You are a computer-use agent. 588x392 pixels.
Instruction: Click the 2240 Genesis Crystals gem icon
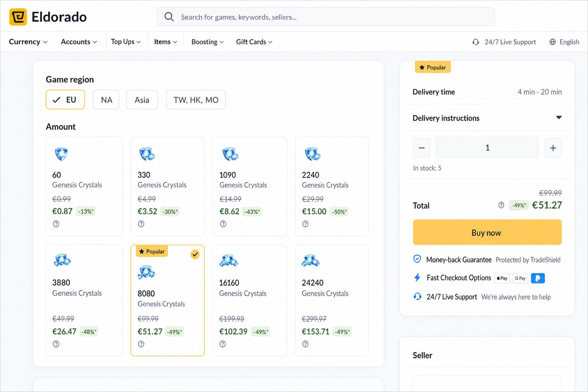coord(313,154)
